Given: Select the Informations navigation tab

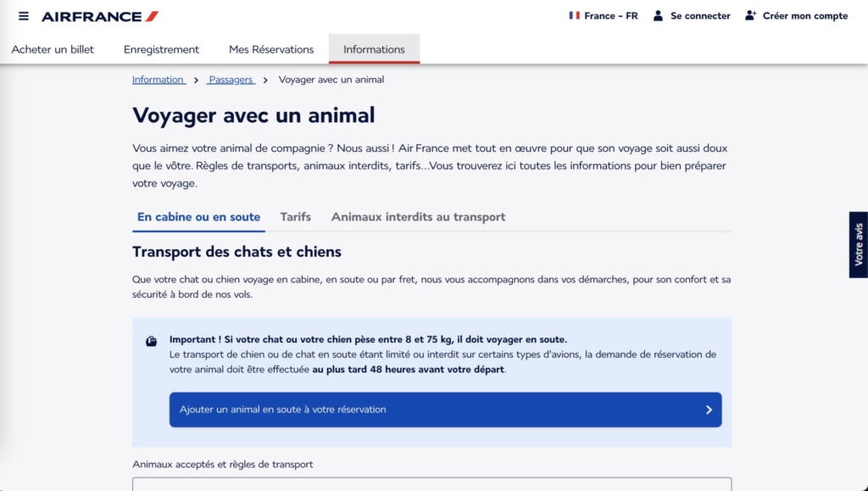Looking at the screenshot, I should pyautogui.click(x=374, y=49).
